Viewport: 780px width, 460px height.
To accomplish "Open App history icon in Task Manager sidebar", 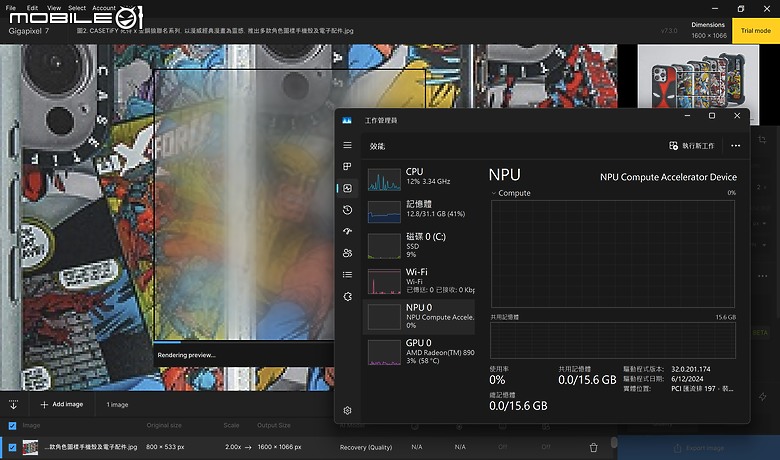I will click(347, 210).
